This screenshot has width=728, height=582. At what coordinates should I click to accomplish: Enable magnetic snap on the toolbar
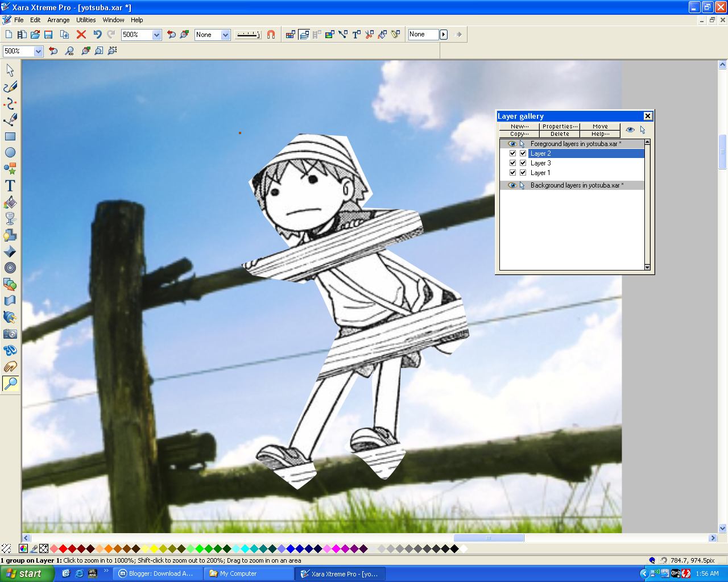pos(271,34)
